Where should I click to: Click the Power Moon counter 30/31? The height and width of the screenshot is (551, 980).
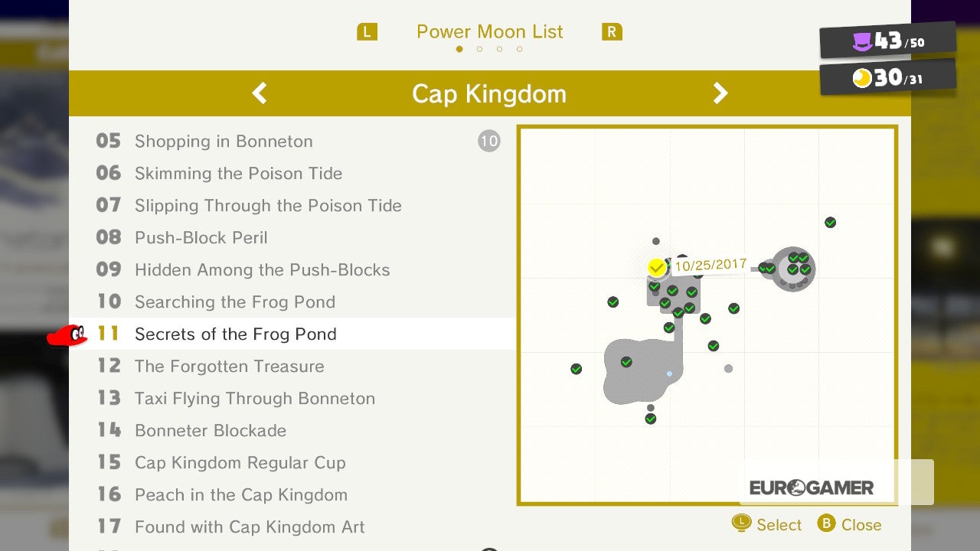pos(888,77)
